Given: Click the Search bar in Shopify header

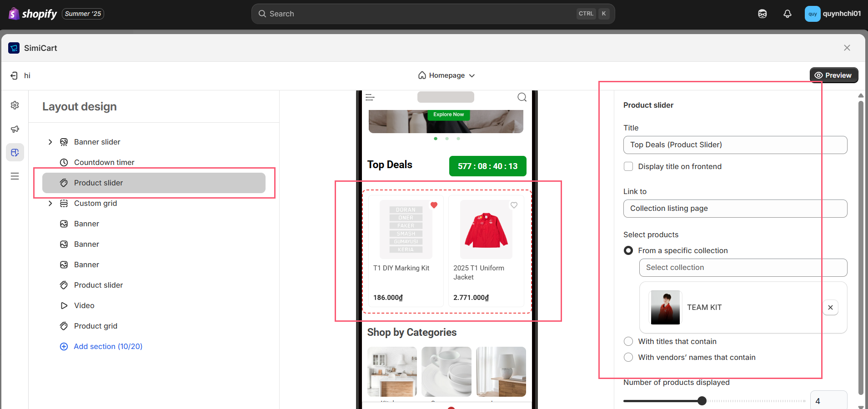Looking at the screenshot, I should [x=433, y=14].
